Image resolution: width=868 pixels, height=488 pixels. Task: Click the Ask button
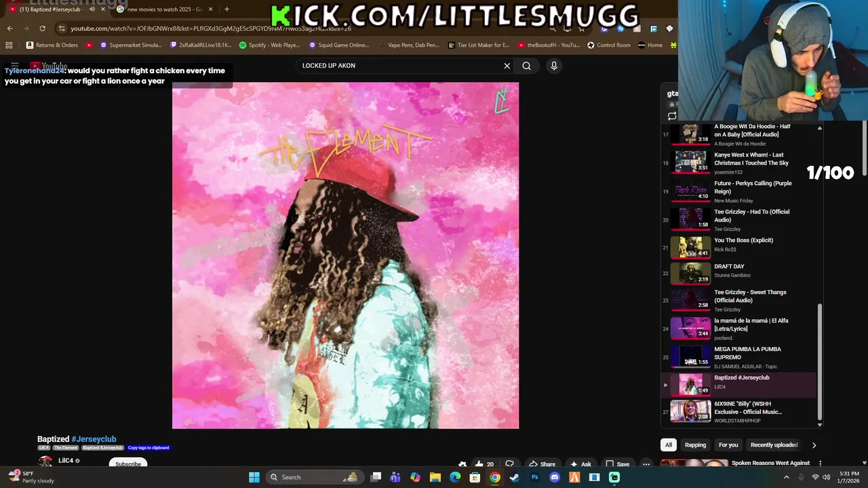point(581,464)
